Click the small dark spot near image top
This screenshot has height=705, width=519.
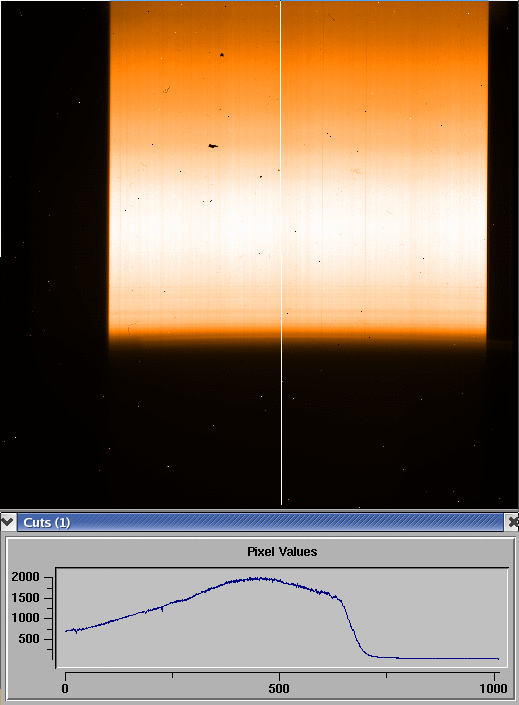222,55
